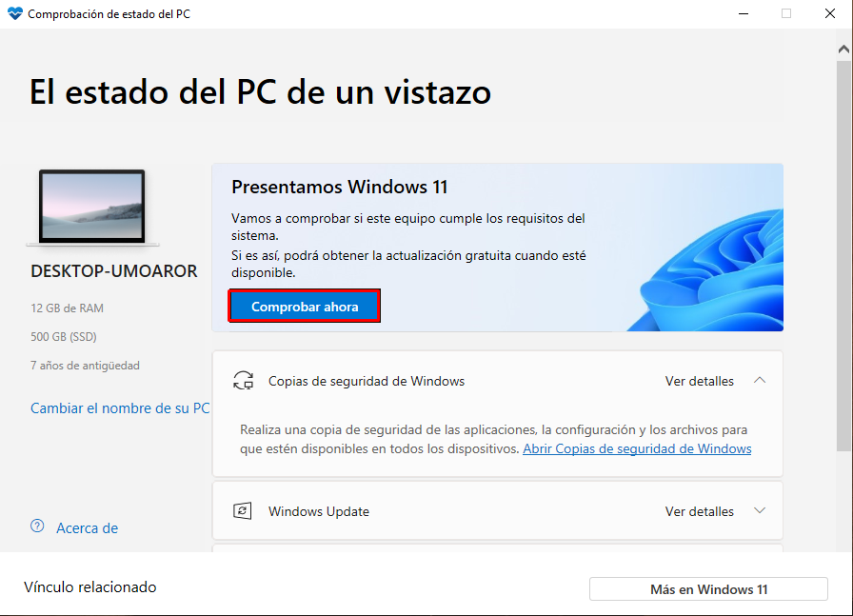Click Ver detalles for Windows backup

click(699, 381)
